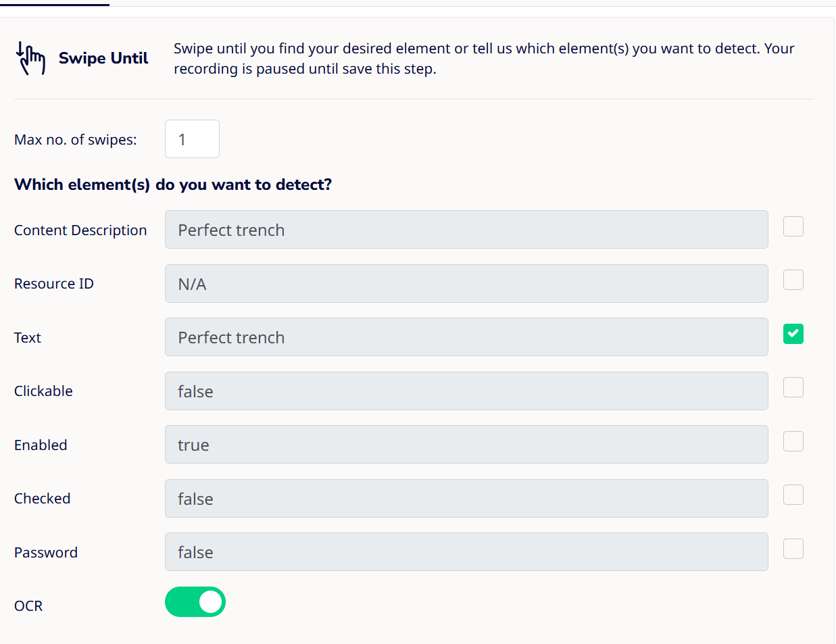This screenshot has height=644, width=836.
Task: Click the Max no. of swipes field
Action: click(192, 139)
